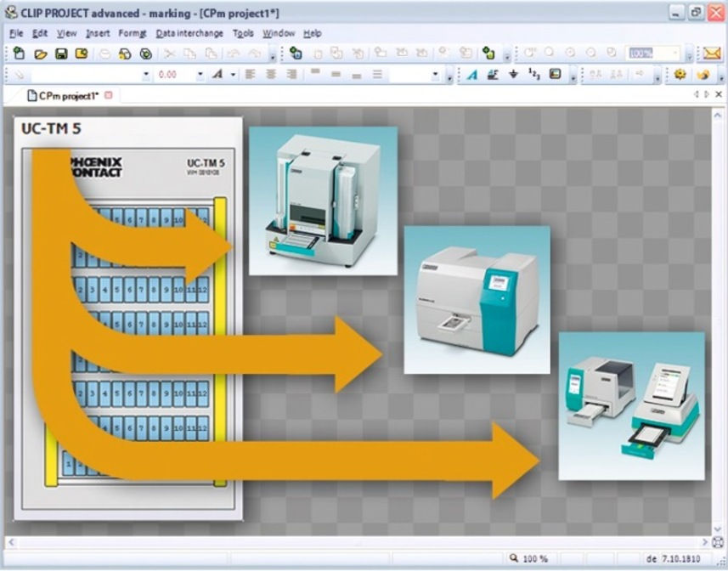728x571 pixels.
Task: Click the horizontal scrollbar left arrow
Action: click(x=11, y=542)
